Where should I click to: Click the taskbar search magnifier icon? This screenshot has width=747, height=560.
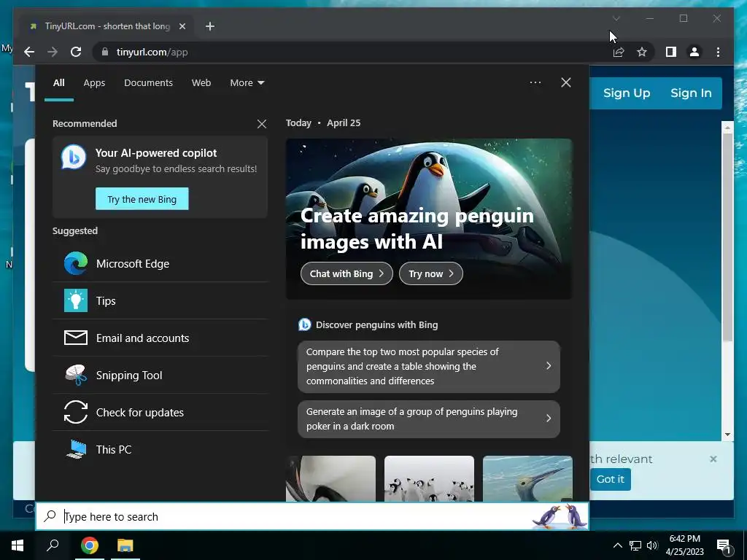tap(53, 545)
